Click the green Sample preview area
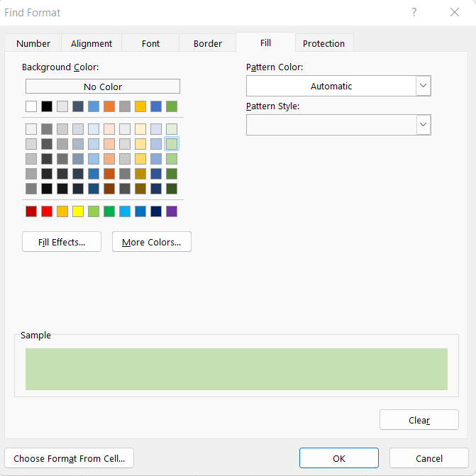 [236, 369]
